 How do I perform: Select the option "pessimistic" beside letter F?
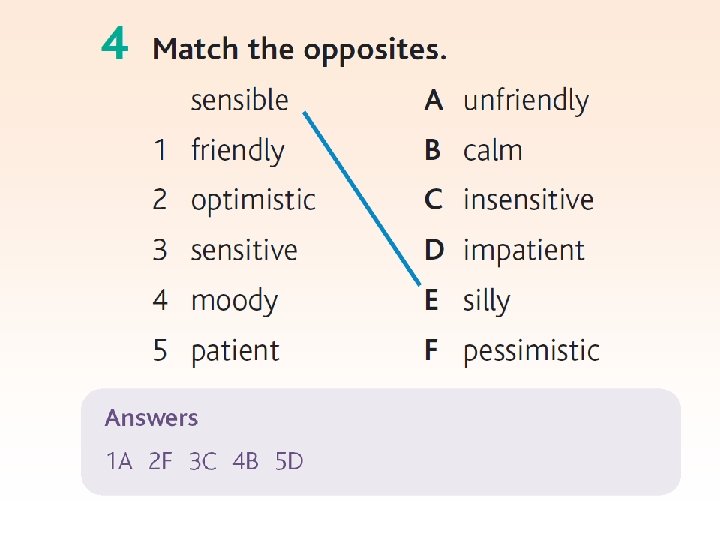pyautogui.click(x=531, y=351)
